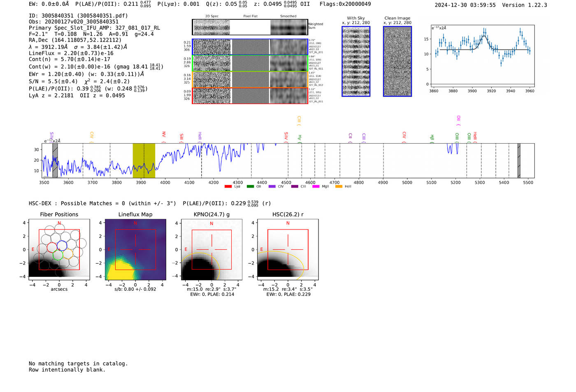Click the 'EWr: 0, PLAE: 0.214' caption

click(212, 295)
